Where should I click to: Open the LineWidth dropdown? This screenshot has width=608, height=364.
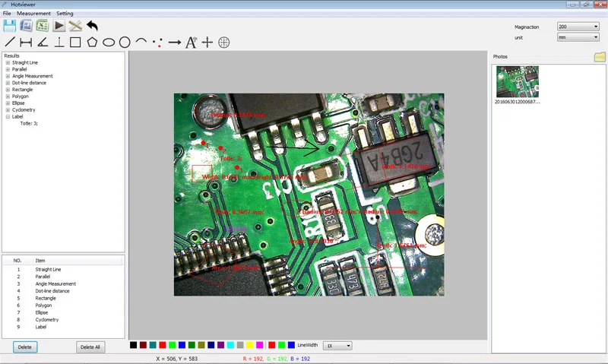[x=337, y=346]
